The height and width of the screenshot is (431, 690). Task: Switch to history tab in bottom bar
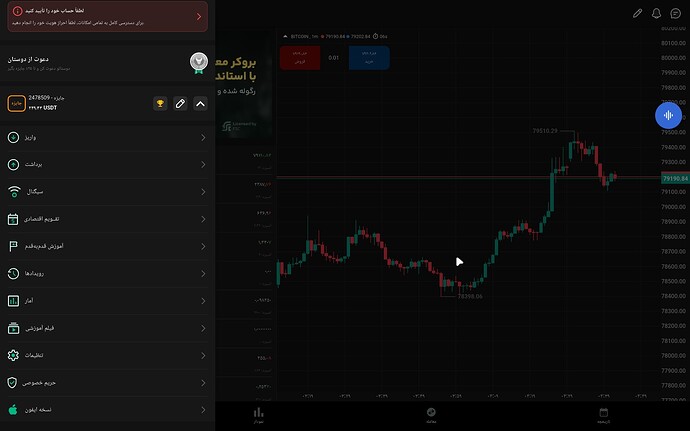click(604, 415)
